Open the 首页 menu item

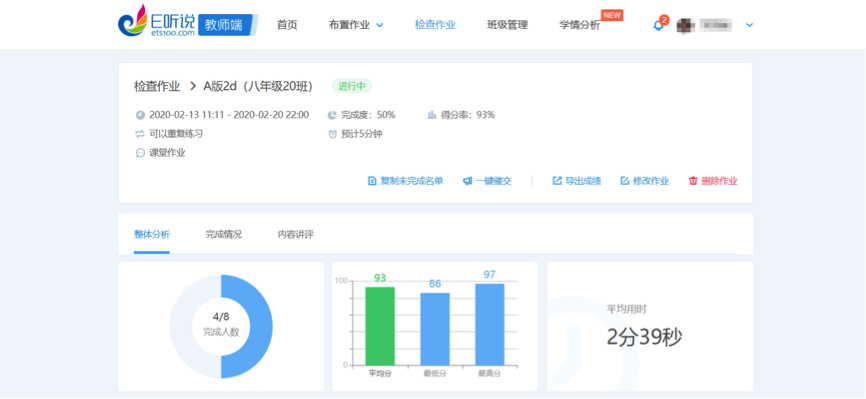point(287,25)
